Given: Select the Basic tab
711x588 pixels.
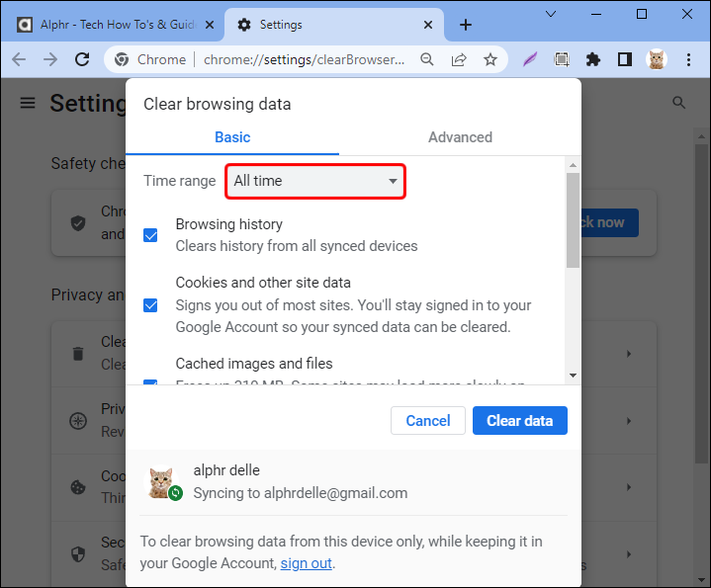Looking at the screenshot, I should (232, 137).
